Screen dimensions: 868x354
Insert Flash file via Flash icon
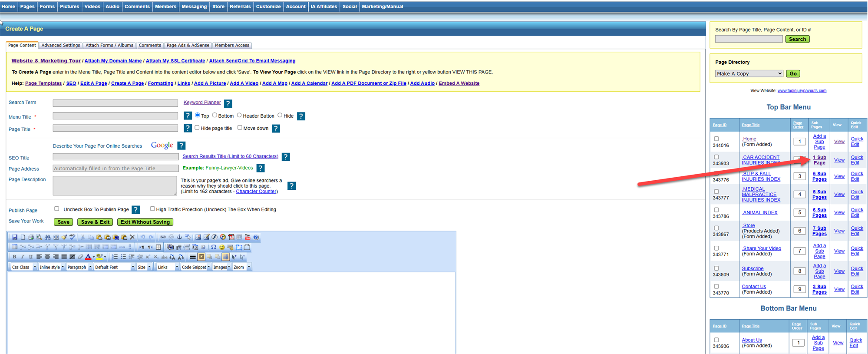(215, 237)
